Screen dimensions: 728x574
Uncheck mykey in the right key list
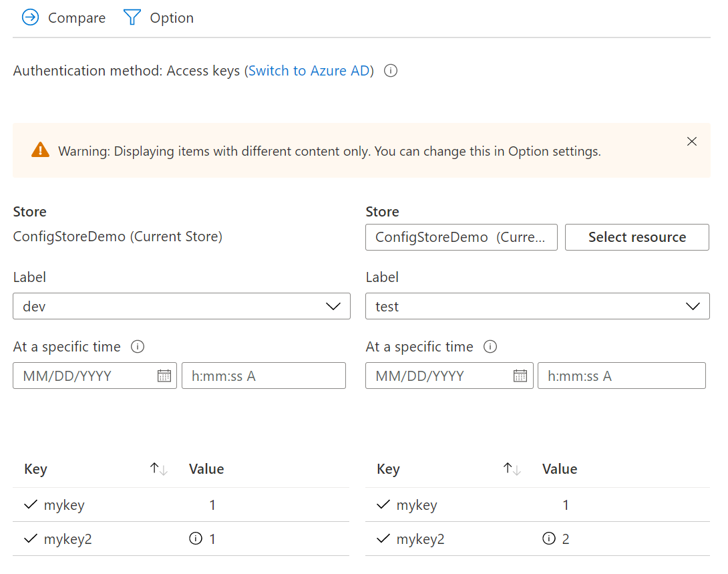(x=383, y=505)
